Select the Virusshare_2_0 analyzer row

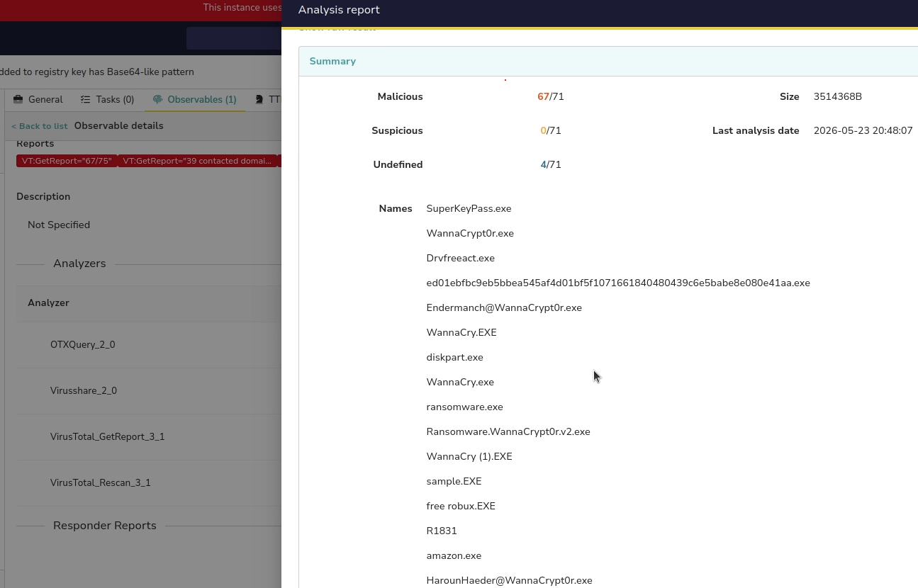[x=149, y=390]
